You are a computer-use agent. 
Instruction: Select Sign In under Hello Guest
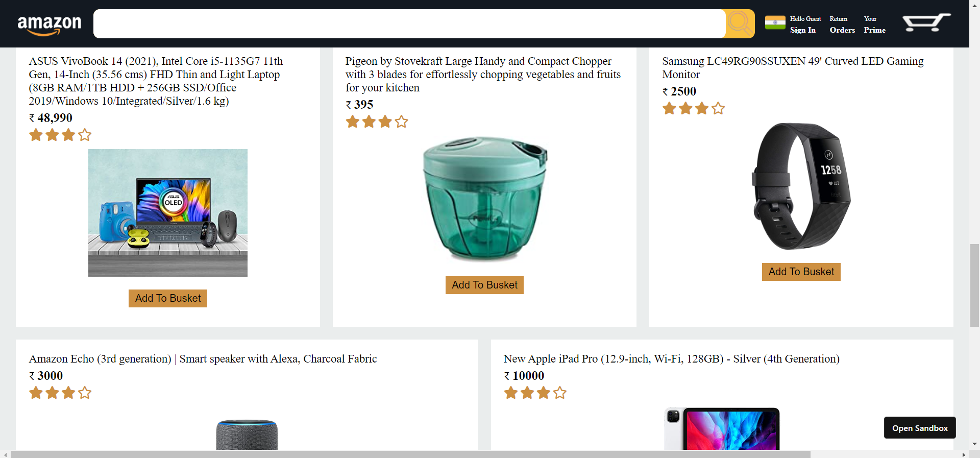point(802,30)
